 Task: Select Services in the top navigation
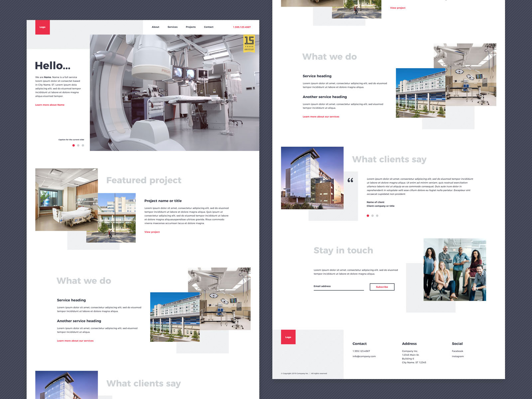click(173, 27)
